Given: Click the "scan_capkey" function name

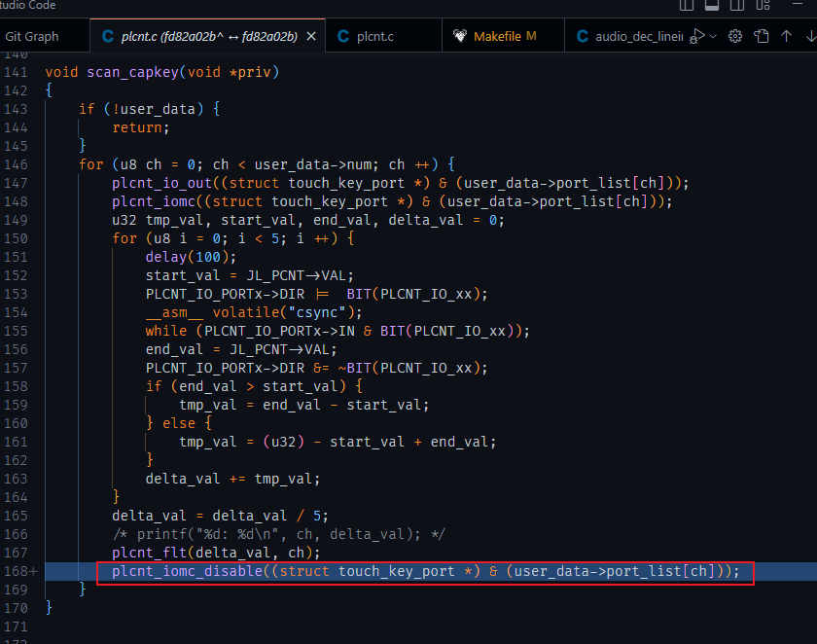Looking at the screenshot, I should tap(133, 72).
